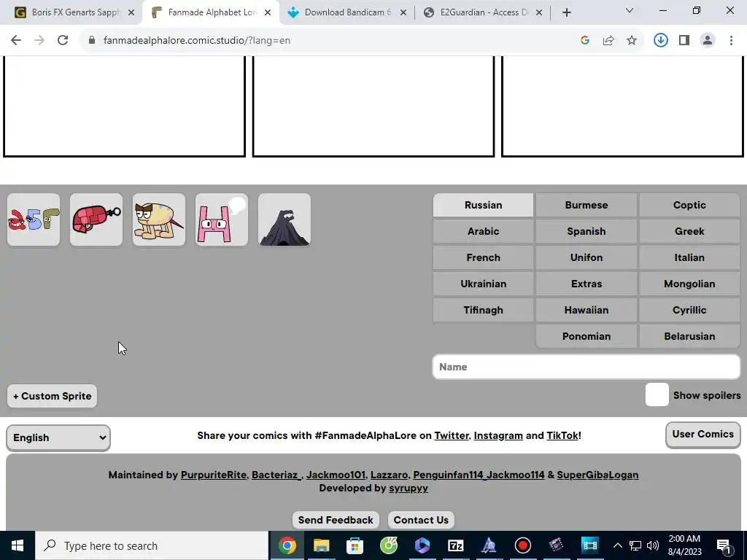
Task: Open the Russian category tab
Action: point(483,205)
